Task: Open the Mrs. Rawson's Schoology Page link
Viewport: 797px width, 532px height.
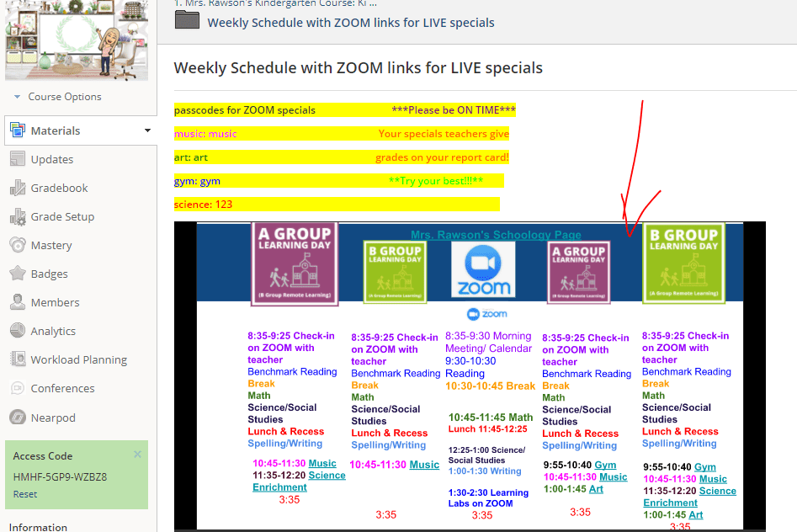Action: pyautogui.click(x=496, y=235)
